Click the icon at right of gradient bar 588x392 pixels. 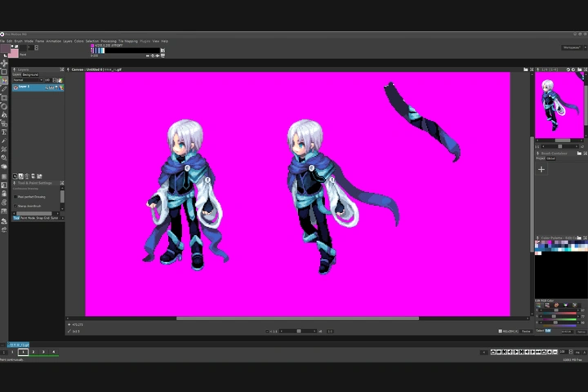point(163,51)
